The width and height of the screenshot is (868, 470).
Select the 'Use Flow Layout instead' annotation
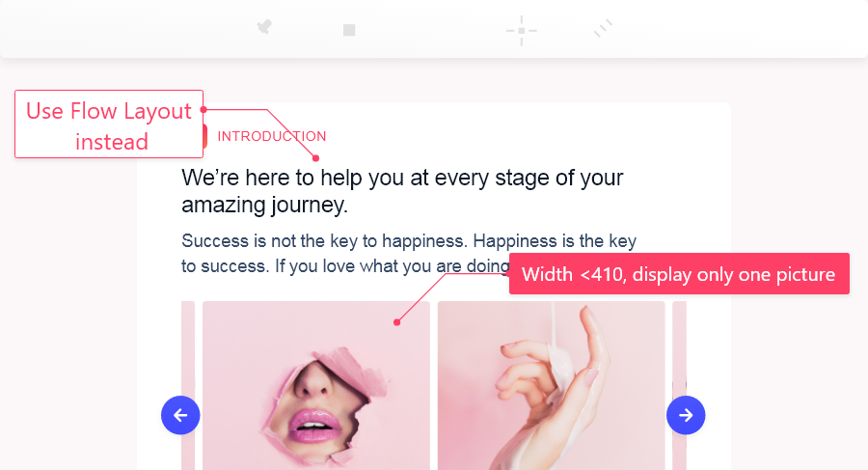109,124
